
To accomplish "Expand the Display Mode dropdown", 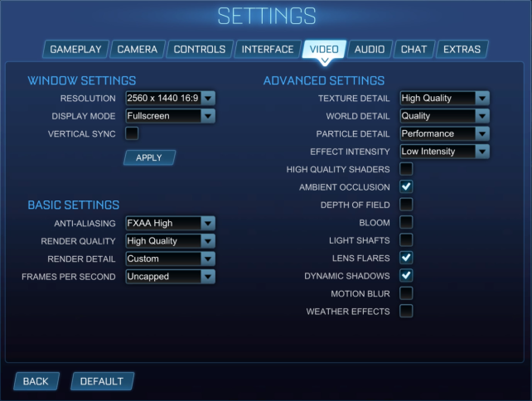I will (x=171, y=116).
